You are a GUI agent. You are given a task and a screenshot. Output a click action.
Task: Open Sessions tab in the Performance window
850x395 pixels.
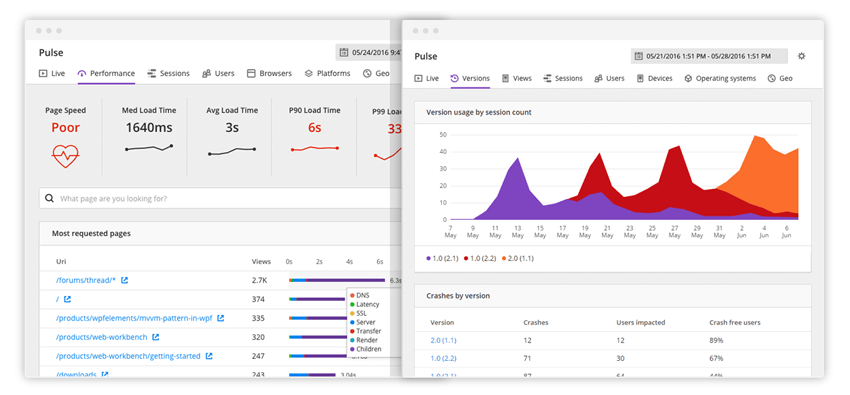(x=169, y=73)
